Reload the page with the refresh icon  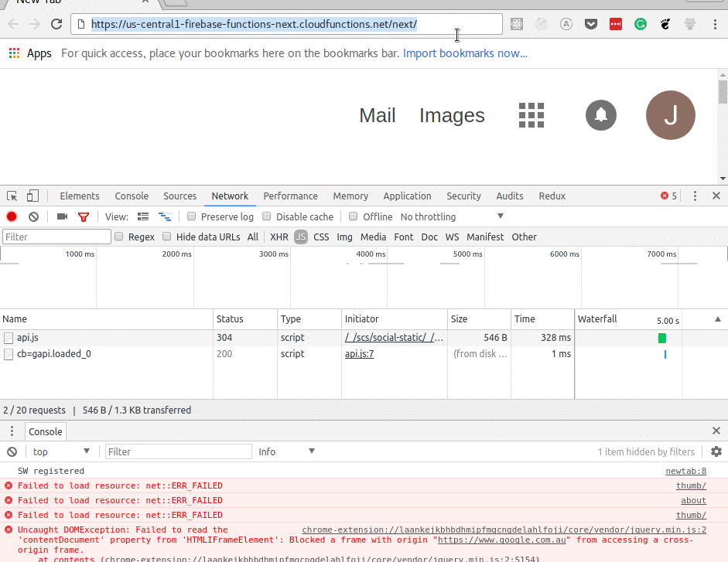click(x=56, y=24)
